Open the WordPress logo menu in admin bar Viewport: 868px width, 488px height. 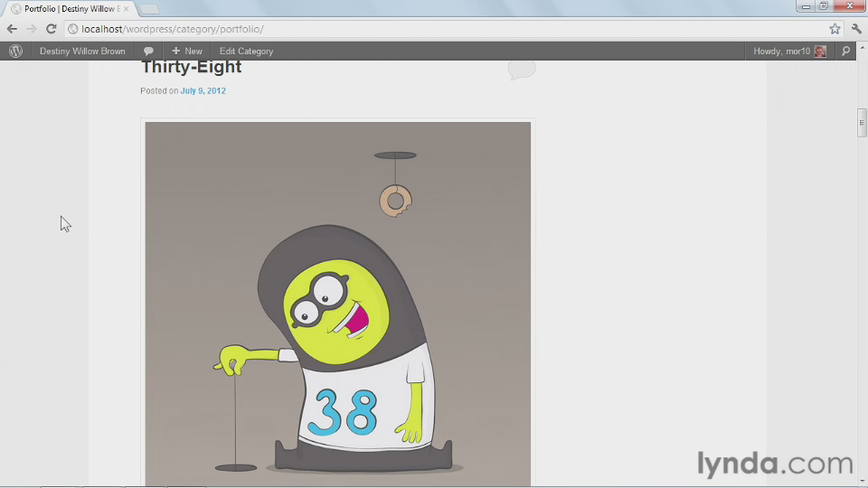click(x=15, y=51)
